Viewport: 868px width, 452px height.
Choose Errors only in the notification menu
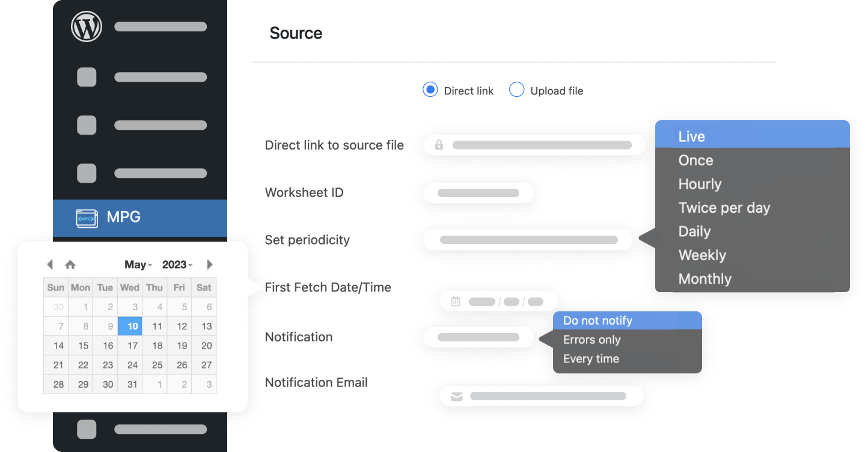[591, 340]
